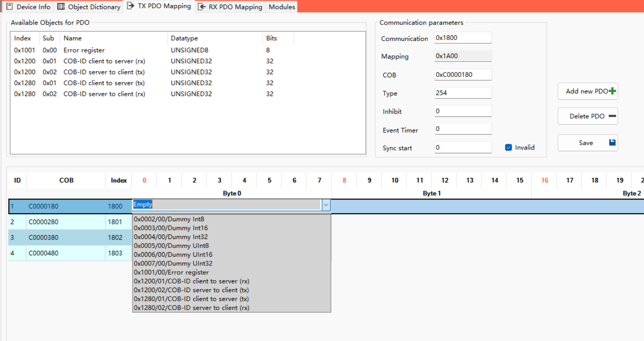Choose 0x1200/02/COB-ID server to client (tx) option
Image resolution: width=644 pixels, height=341 pixels.
(232, 290)
